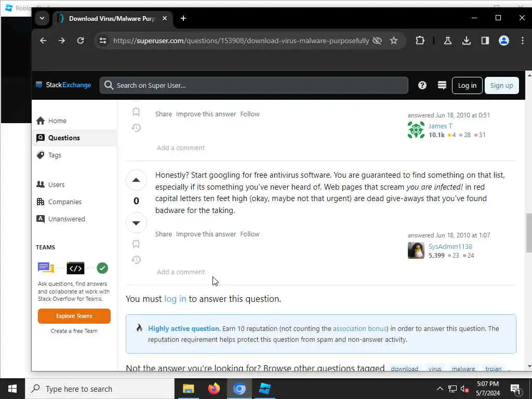Screen dimensions: 532x399
Task: Open Chrome Labs flask icon
Action: 447,41
